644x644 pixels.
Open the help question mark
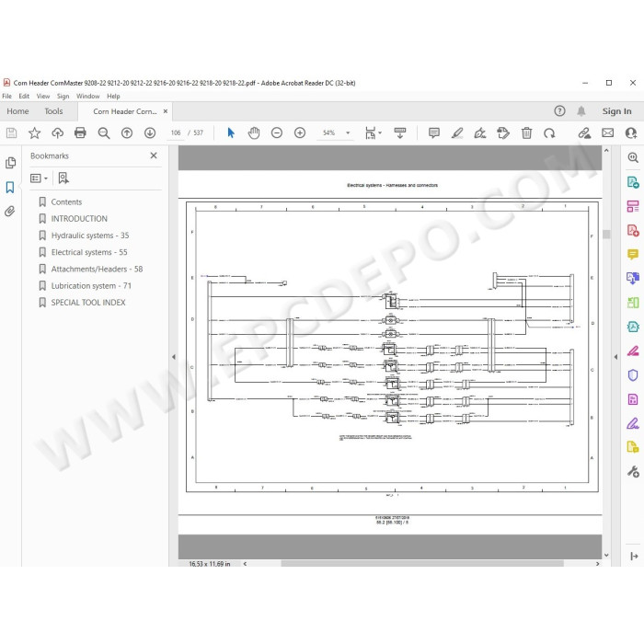click(559, 111)
